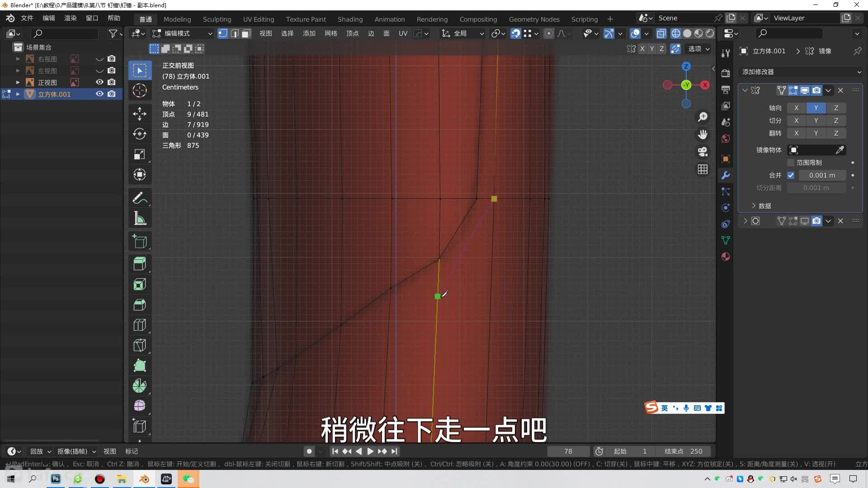Open the 全局 transform orientation dropdown
The height and width of the screenshot is (488, 868).
463,33
